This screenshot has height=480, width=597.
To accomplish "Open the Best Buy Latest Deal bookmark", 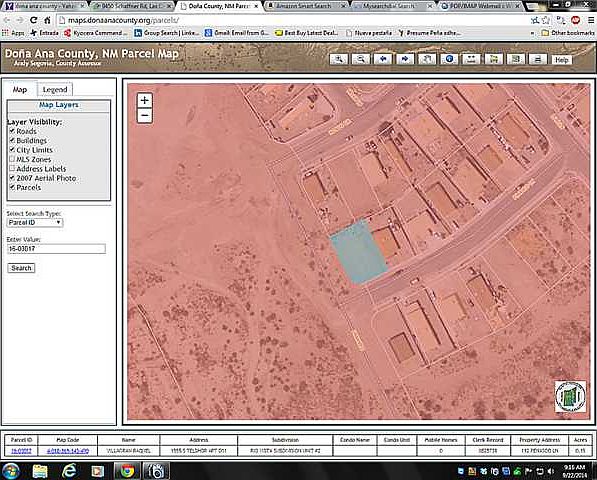I will (307, 33).
